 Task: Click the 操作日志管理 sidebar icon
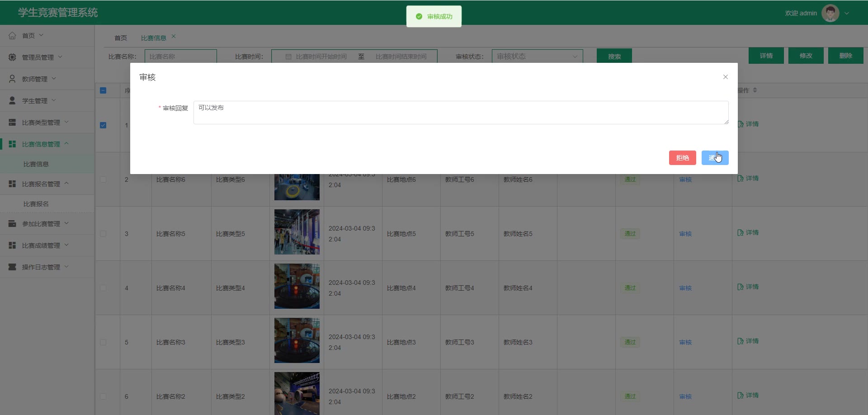coord(12,267)
